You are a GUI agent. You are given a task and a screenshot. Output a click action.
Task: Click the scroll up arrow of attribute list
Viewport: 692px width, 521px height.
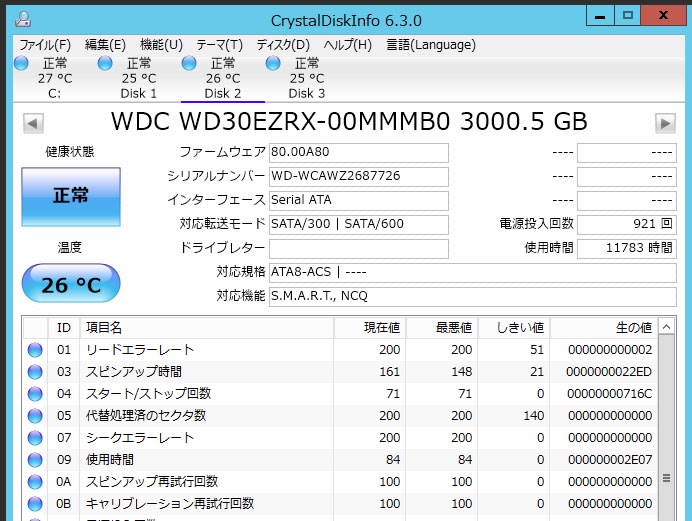coord(666,327)
